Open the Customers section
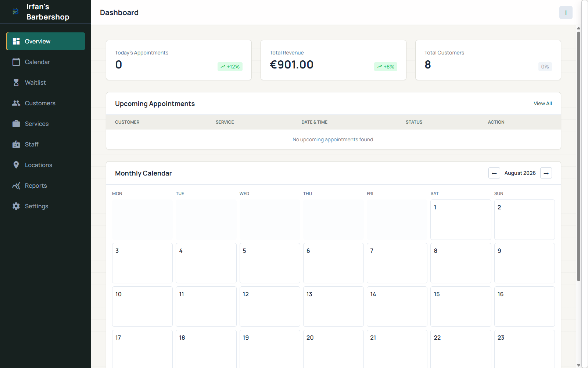This screenshot has height=368, width=588. pos(46,103)
